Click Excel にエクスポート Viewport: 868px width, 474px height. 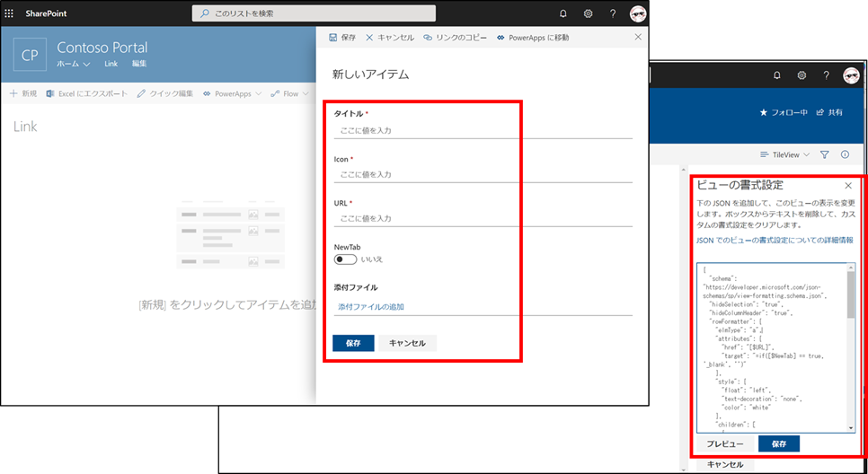pyautogui.click(x=86, y=93)
